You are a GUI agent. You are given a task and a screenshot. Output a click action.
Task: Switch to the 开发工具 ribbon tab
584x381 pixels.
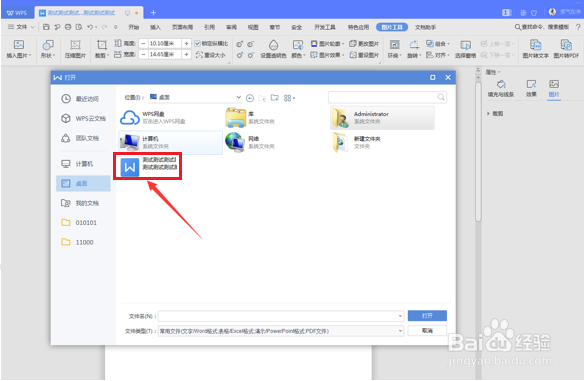tap(325, 27)
